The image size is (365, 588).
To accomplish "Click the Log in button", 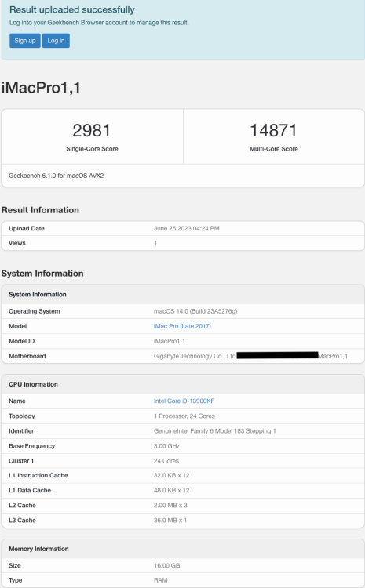I will tap(56, 41).
